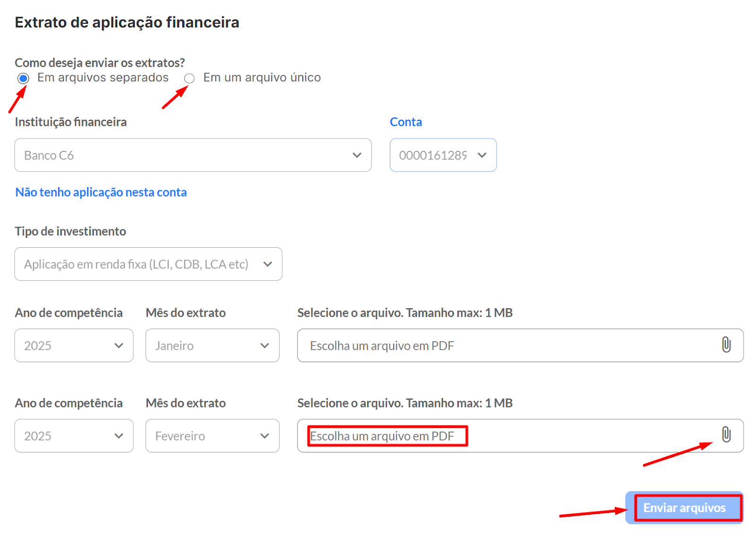The height and width of the screenshot is (547, 756).
Task: Attach PDF using the Fevereiro row paperclip icon
Action: (x=726, y=434)
